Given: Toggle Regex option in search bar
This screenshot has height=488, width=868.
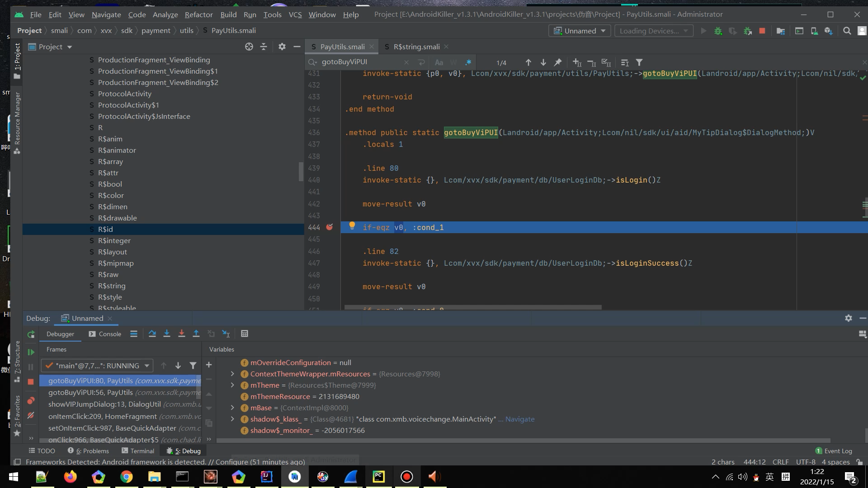Looking at the screenshot, I should coord(468,62).
